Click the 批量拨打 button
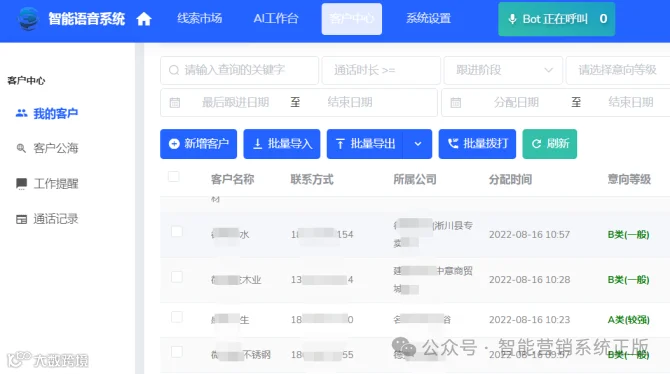 pyautogui.click(x=477, y=144)
